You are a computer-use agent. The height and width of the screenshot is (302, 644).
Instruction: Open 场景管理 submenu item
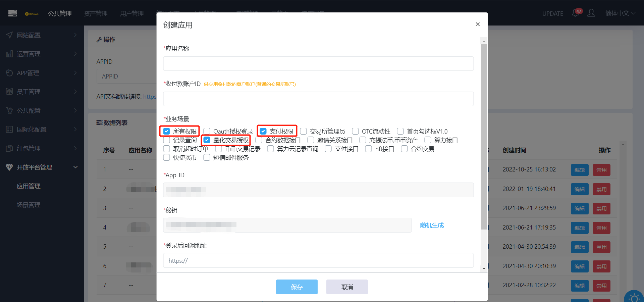click(29, 205)
